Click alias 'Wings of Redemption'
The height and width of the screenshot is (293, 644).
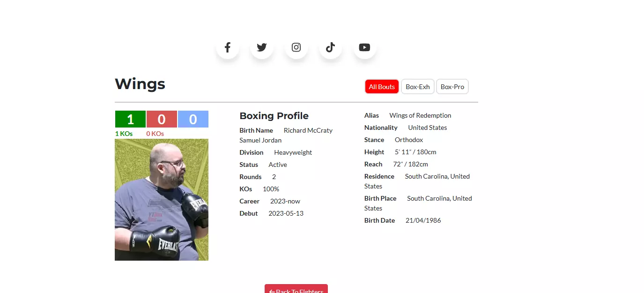(420, 115)
